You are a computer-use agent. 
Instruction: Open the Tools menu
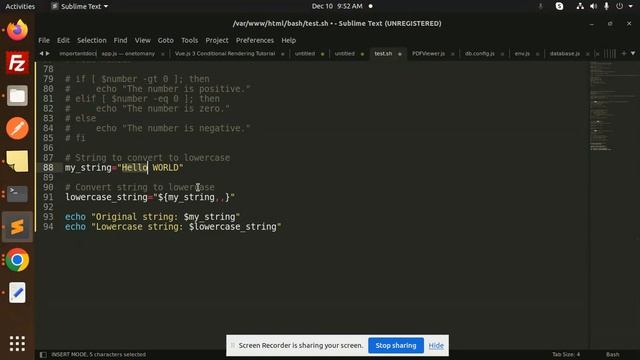tap(189, 40)
